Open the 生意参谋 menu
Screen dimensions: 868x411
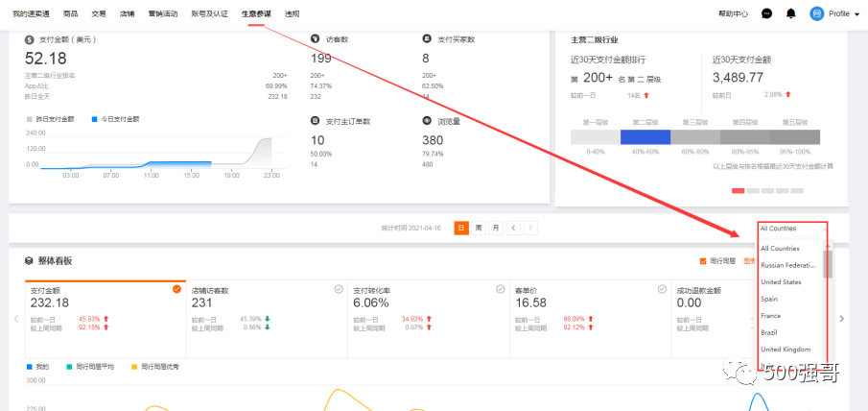[x=256, y=13]
